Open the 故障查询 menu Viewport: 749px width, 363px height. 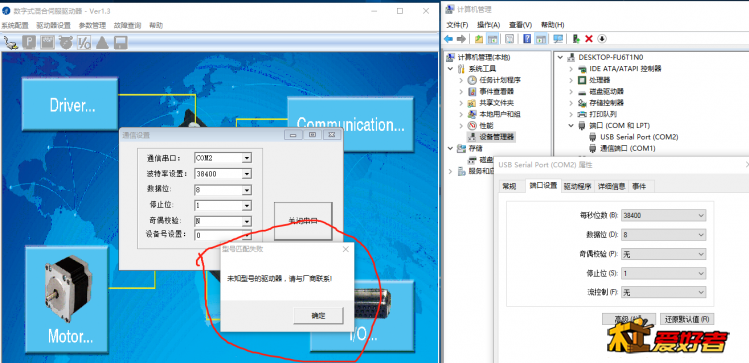(x=128, y=25)
